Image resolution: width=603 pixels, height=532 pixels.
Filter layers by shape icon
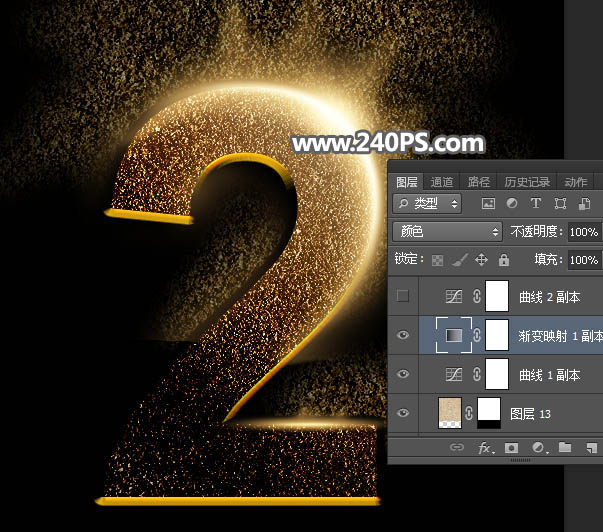[560, 203]
